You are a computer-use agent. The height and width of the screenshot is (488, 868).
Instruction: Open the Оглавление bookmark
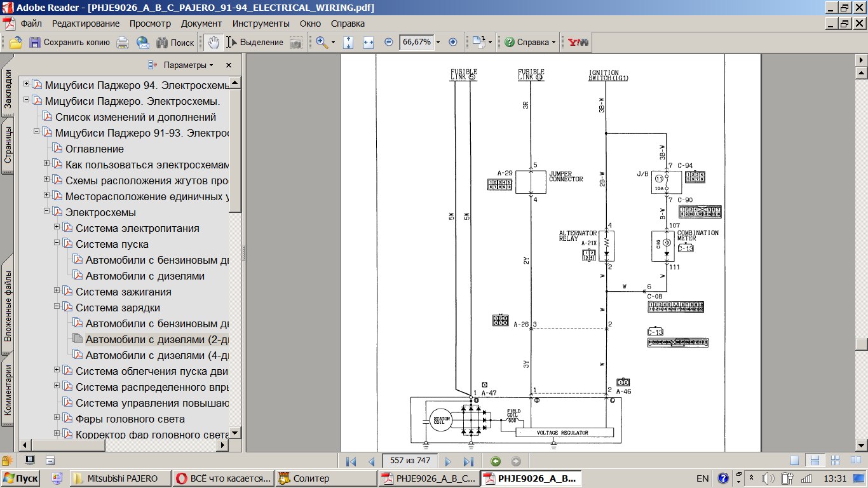[x=94, y=149]
